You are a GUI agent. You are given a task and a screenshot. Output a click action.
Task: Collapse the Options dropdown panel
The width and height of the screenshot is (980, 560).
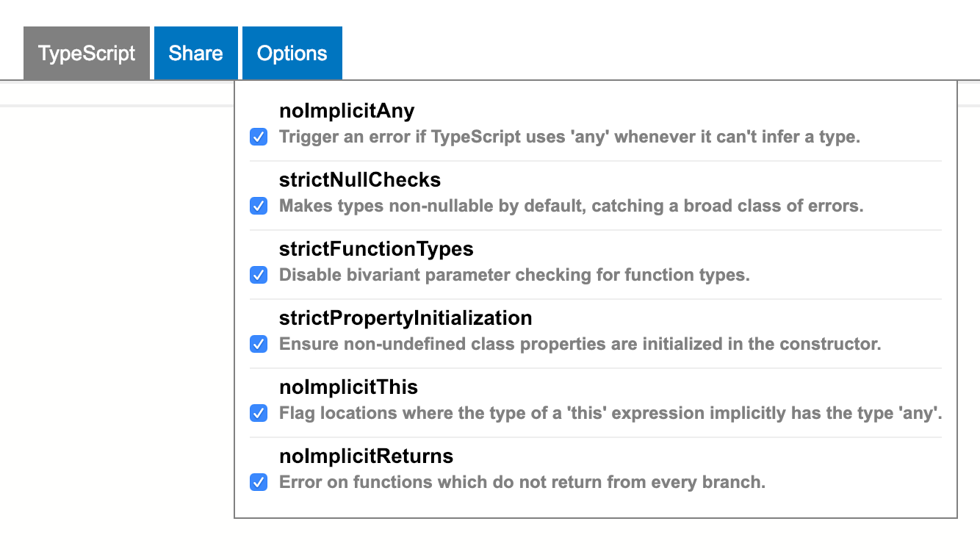point(292,53)
